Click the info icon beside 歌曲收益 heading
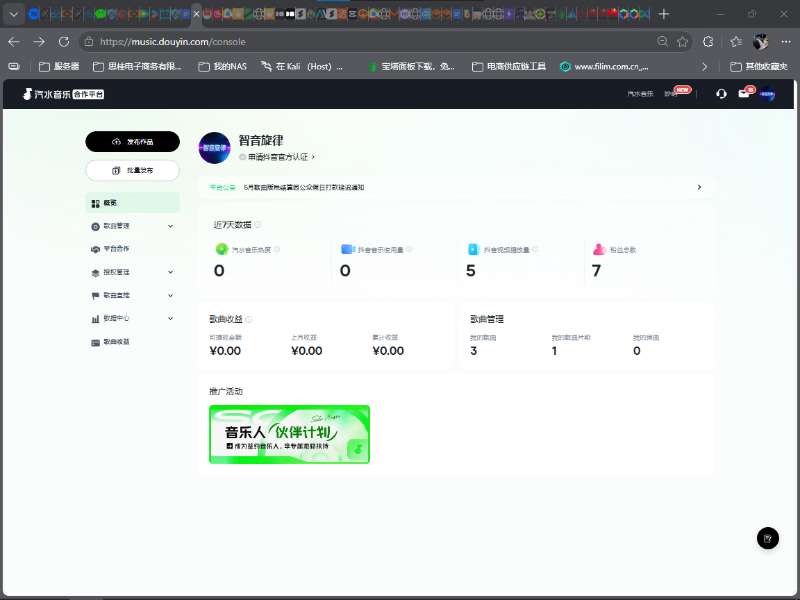 pyautogui.click(x=248, y=319)
